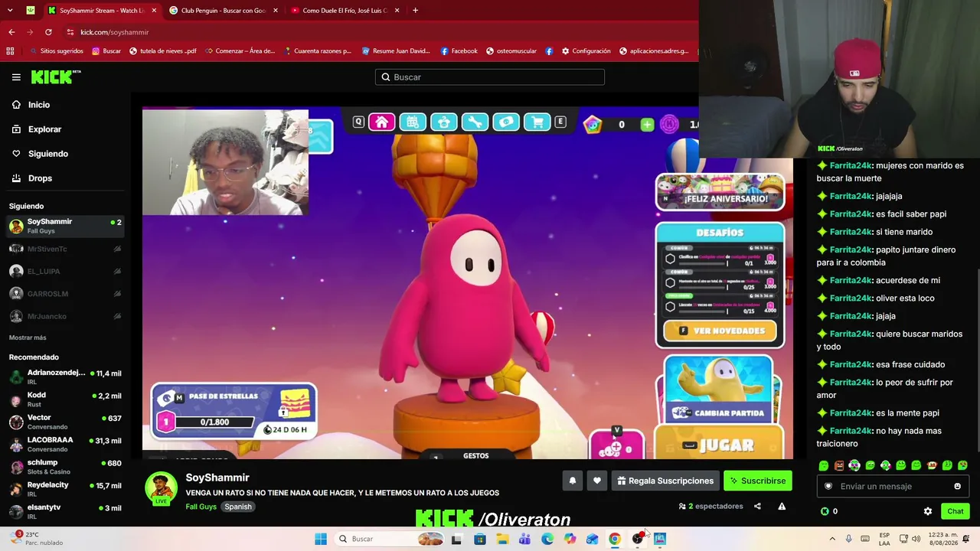
Task: Open Chrome from the taskbar
Action: point(615,539)
